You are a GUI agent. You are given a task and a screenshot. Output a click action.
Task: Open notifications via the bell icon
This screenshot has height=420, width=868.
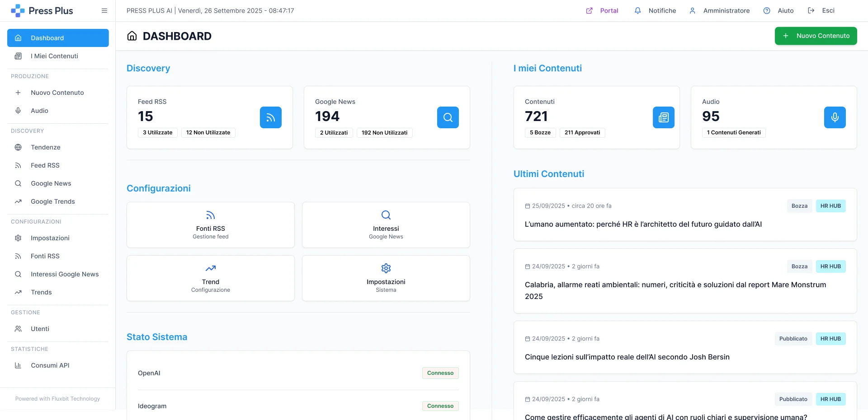637,11
